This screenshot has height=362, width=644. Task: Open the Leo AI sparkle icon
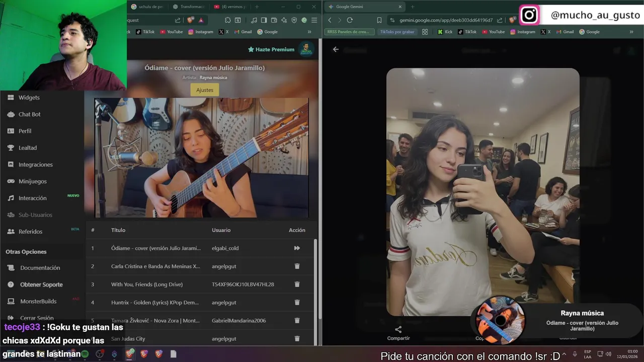click(284, 20)
